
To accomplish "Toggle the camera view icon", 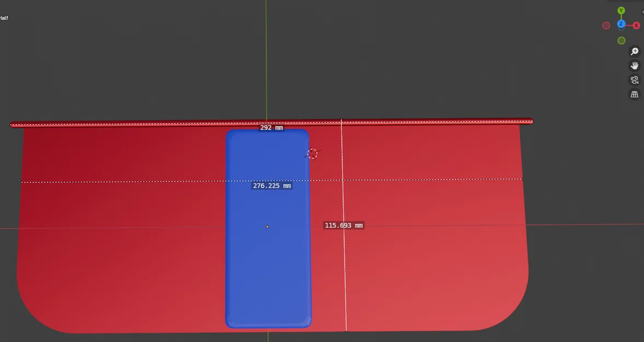I will coord(635,80).
